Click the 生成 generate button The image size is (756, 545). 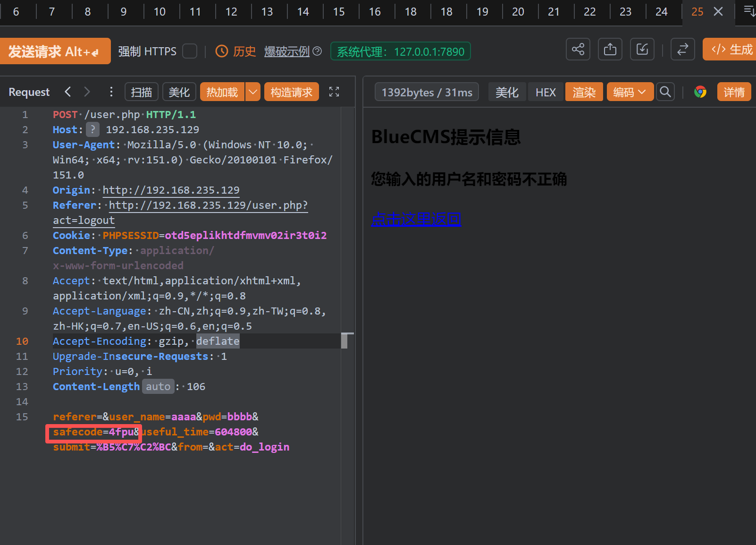(730, 49)
